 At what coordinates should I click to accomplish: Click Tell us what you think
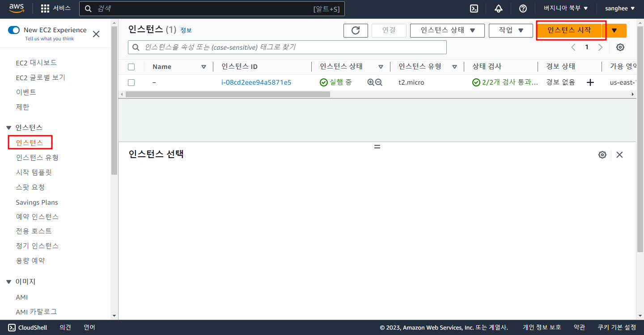point(50,39)
